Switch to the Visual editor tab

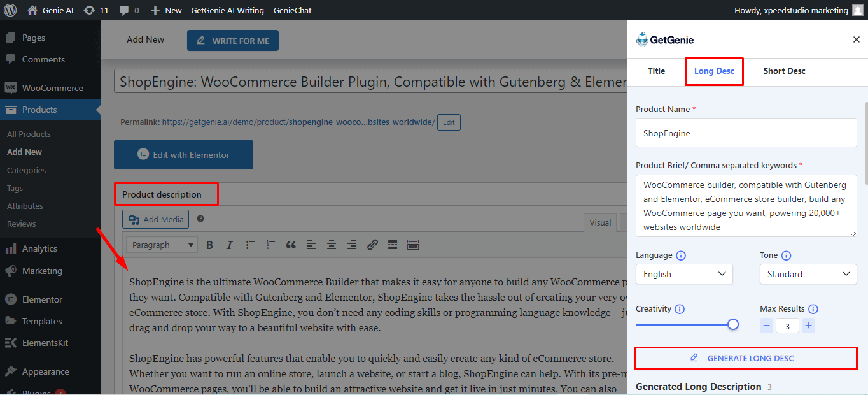point(600,222)
